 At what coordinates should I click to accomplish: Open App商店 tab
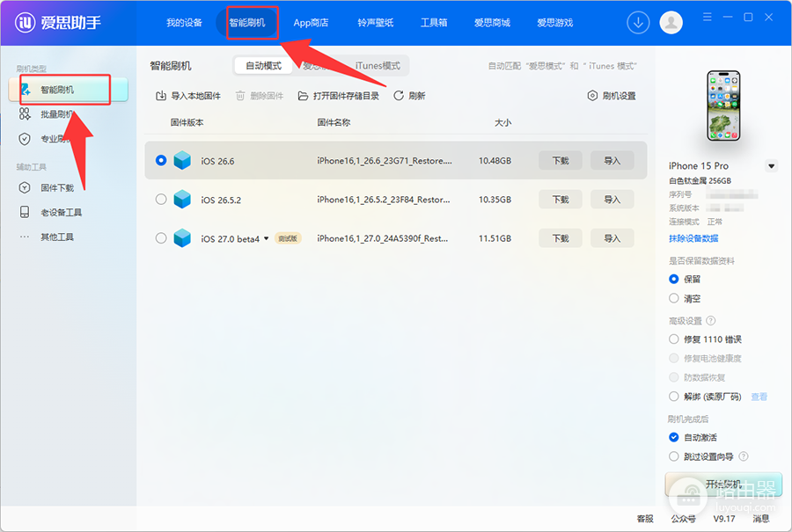pos(311,23)
